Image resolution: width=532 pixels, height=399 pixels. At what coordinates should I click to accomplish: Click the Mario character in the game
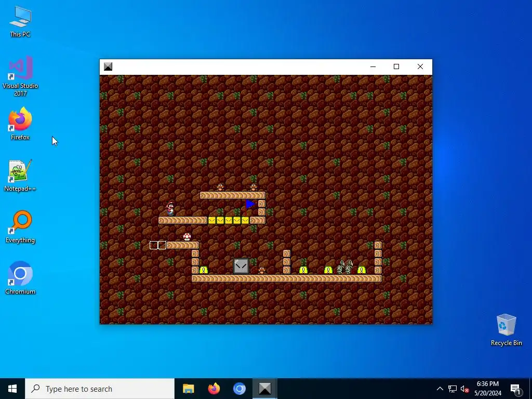170,209
